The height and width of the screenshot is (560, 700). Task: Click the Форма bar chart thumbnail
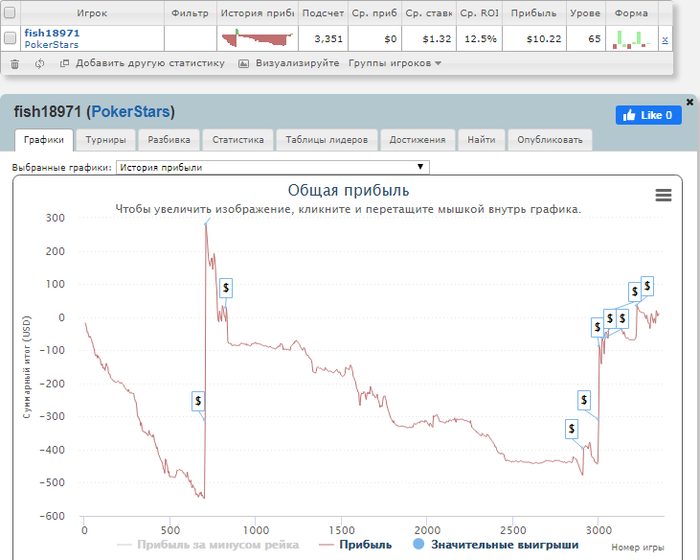point(631,39)
